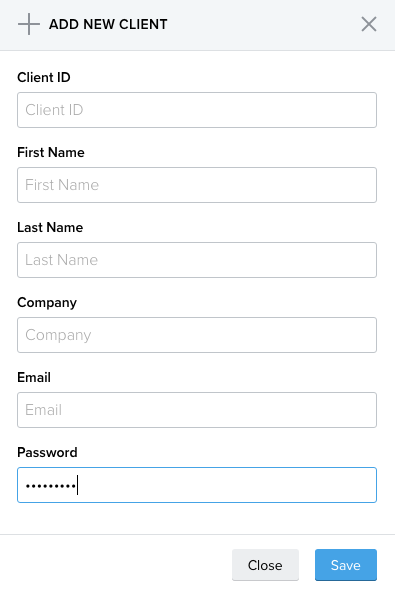This screenshot has height=593, width=395.
Task: Click the Company label text
Action: tap(47, 303)
